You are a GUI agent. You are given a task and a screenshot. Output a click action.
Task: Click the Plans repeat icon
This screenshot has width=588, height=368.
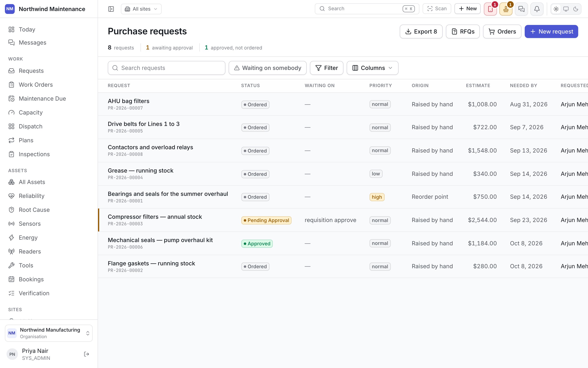(11, 140)
